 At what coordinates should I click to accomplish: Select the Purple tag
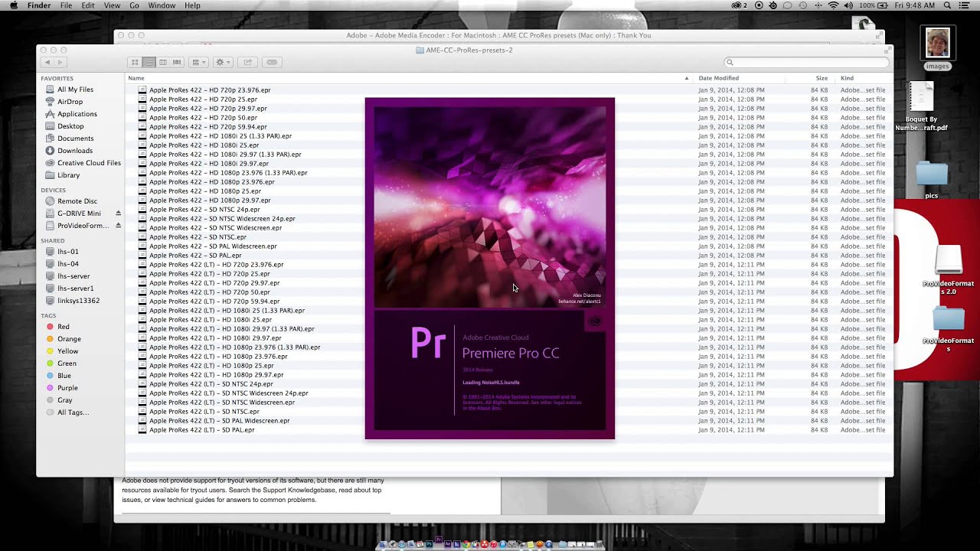point(67,388)
